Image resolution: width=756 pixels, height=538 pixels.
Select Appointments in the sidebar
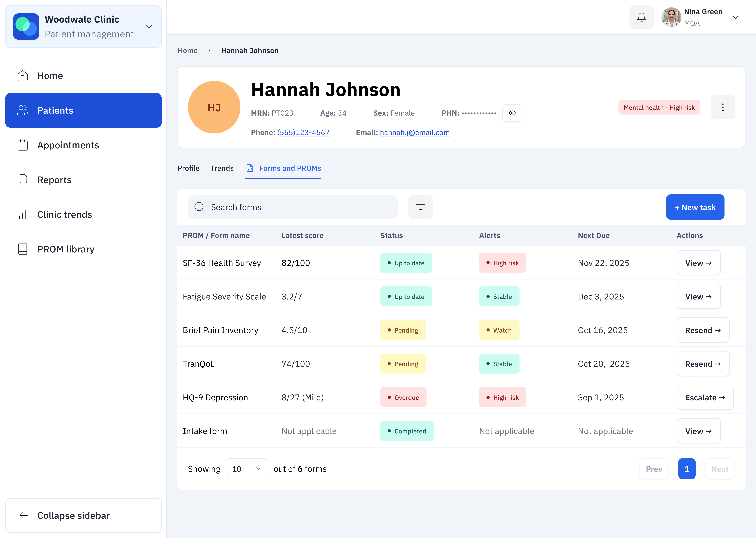[68, 145]
